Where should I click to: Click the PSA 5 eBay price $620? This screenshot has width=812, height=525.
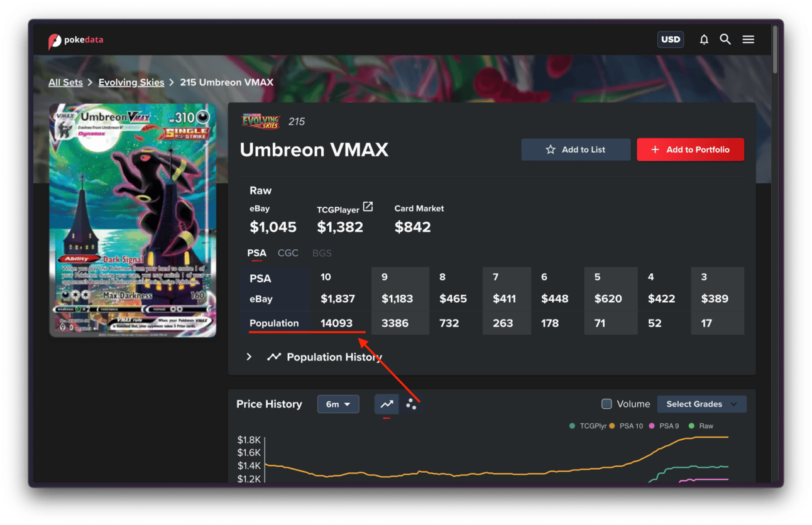(608, 299)
